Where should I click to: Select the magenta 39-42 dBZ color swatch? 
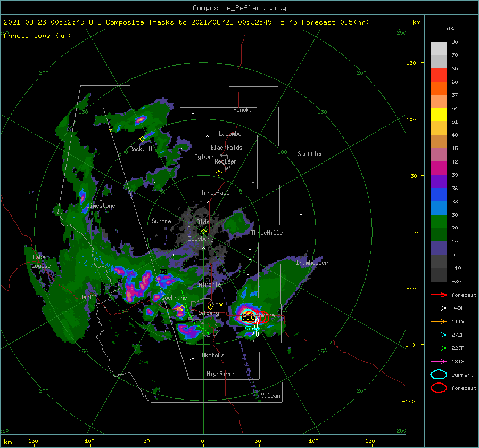point(439,168)
